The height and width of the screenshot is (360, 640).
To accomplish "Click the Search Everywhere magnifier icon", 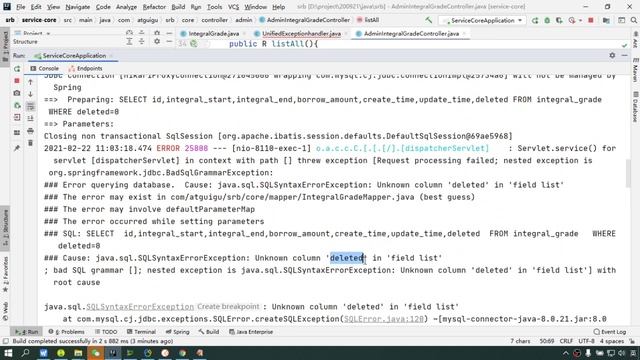I will [x=634, y=20].
